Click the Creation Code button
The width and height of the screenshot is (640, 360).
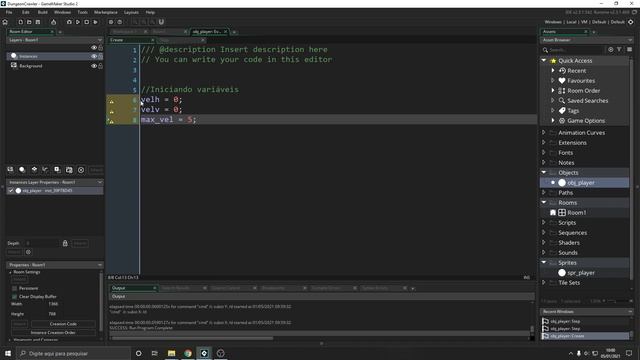tap(63, 324)
